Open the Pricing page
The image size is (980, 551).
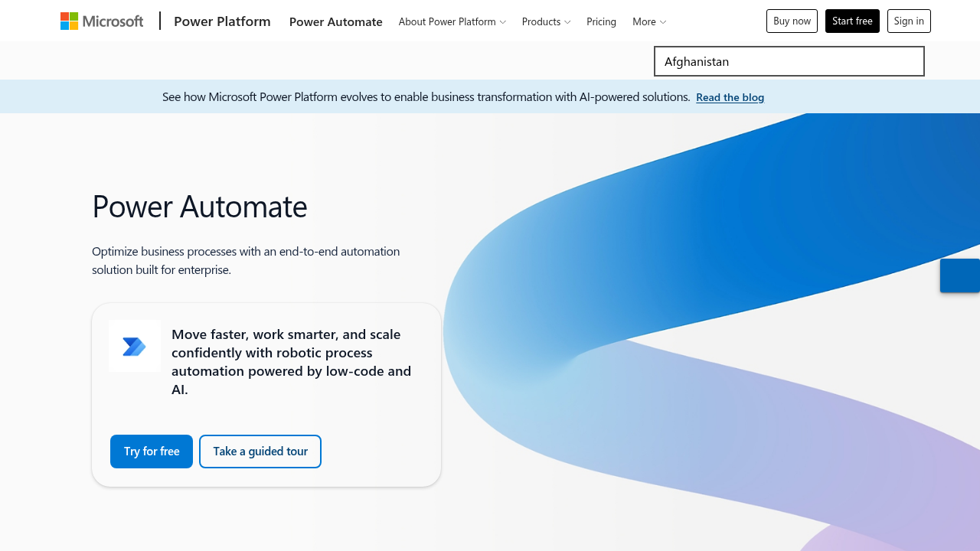601,21
